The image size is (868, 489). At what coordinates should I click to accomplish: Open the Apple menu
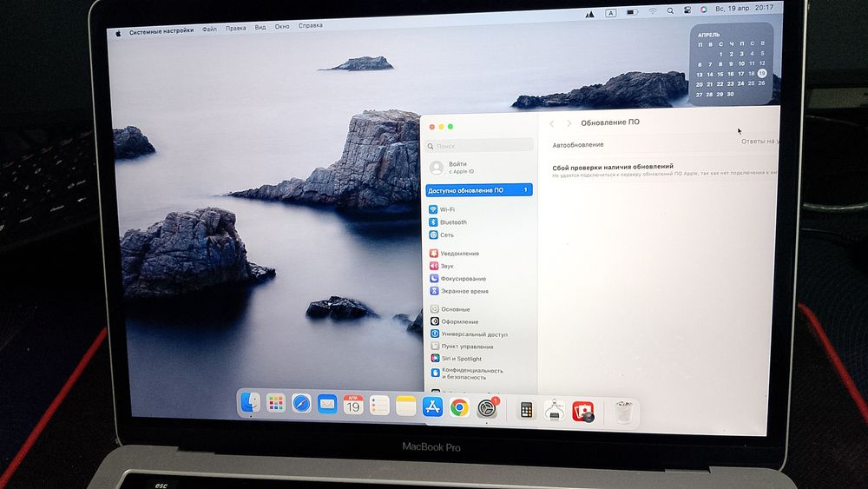click(118, 33)
